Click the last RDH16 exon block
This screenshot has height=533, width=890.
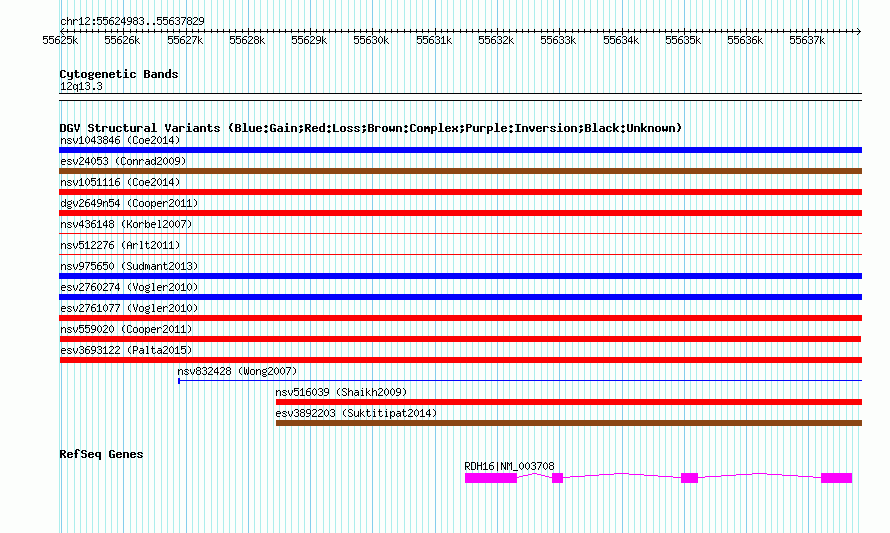837,478
